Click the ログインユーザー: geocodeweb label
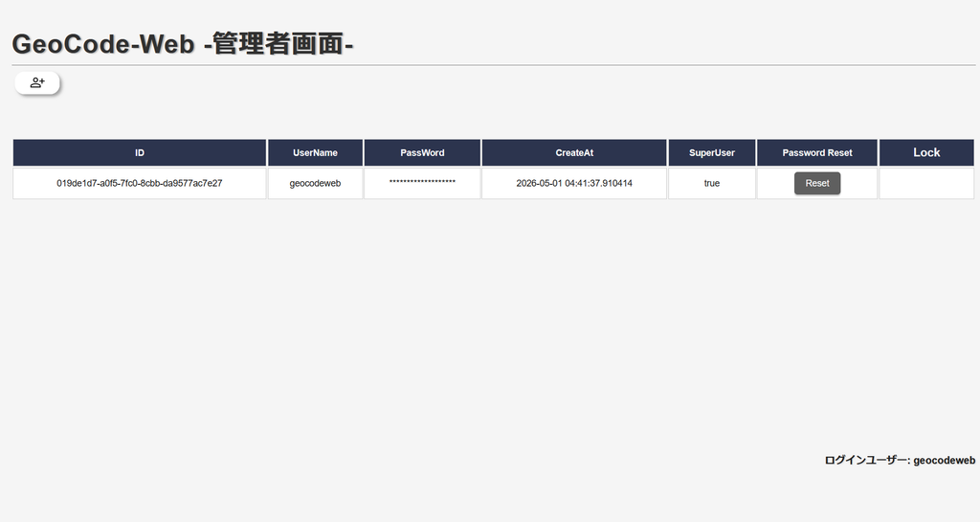The height and width of the screenshot is (522, 980). [x=900, y=460]
